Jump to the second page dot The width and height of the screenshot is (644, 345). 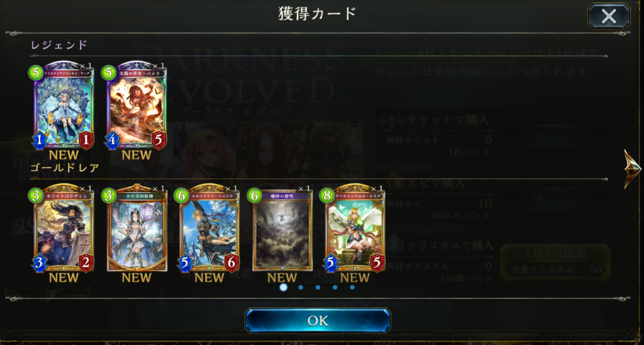(x=301, y=288)
